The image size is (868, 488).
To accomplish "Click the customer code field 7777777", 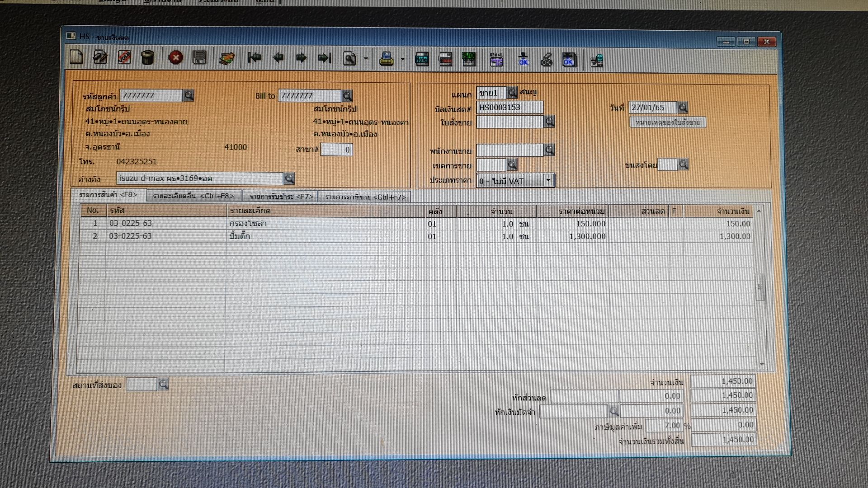I will point(151,95).
